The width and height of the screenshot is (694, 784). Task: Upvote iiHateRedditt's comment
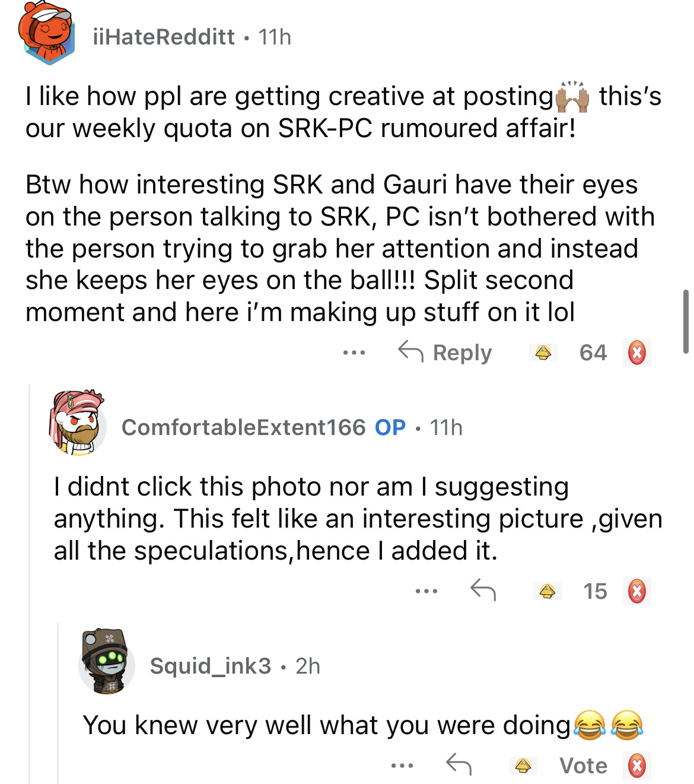tap(543, 353)
